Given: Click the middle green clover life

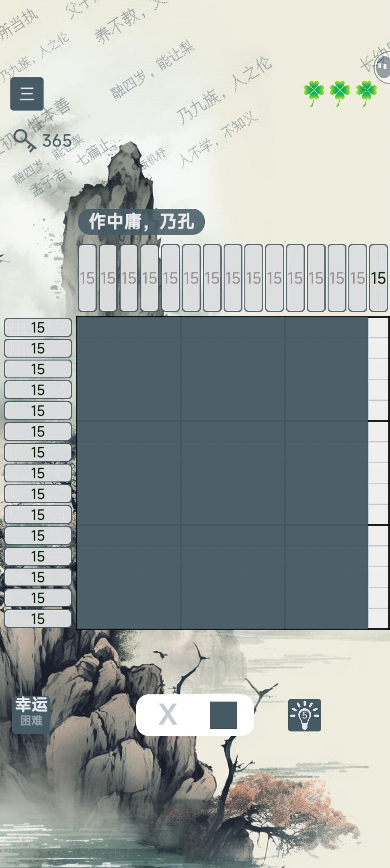Looking at the screenshot, I should tap(340, 93).
